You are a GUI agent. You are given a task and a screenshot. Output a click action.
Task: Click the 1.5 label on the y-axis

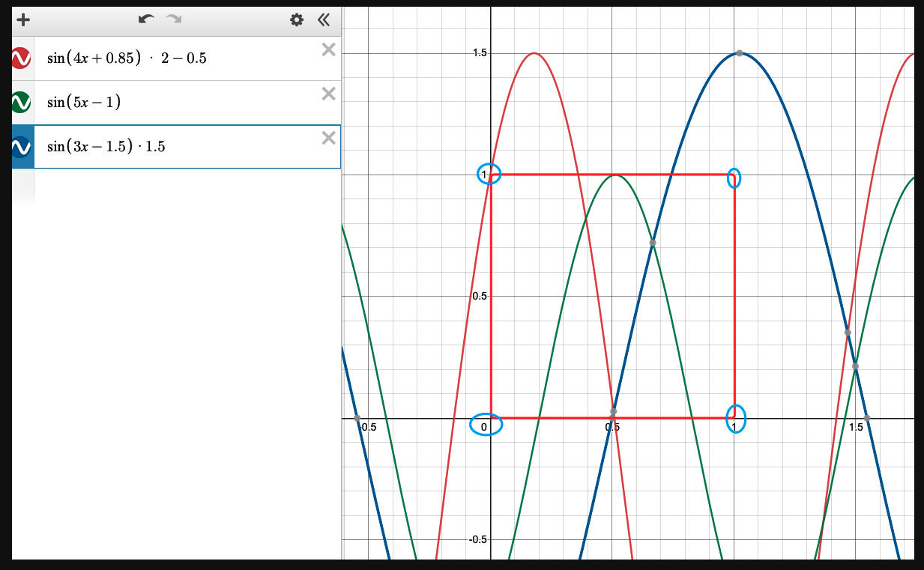(480, 52)
